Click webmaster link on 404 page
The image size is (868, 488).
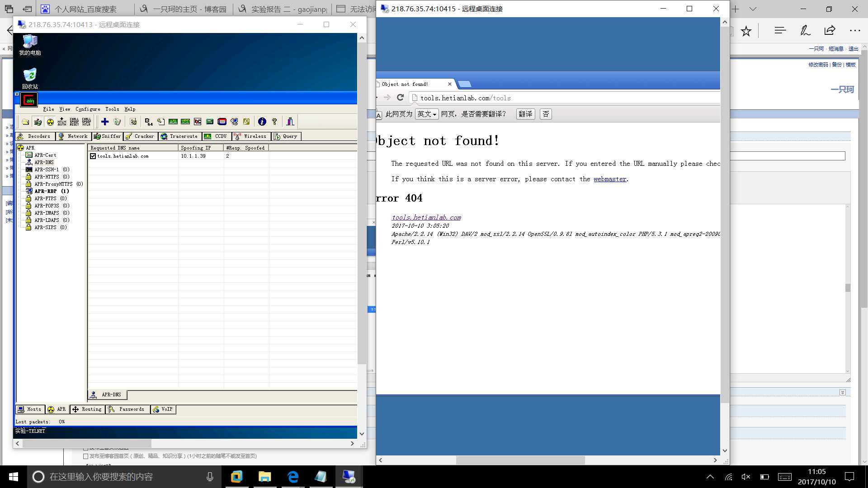pos(610,179)
